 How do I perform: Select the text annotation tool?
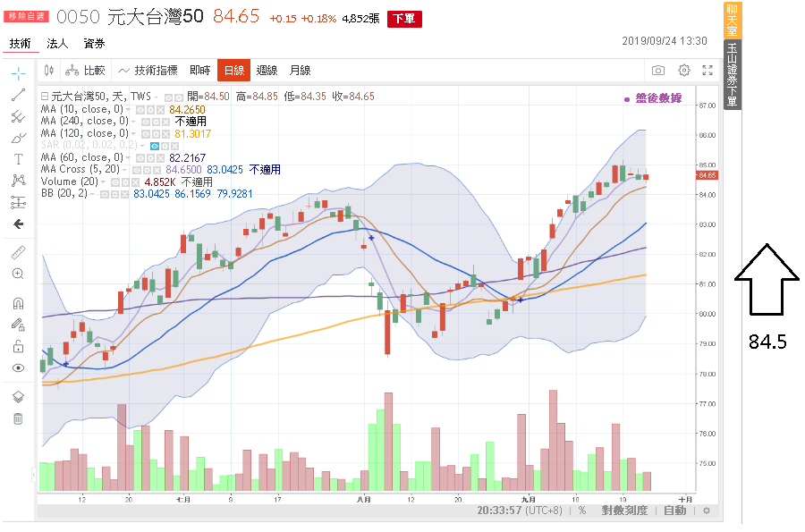tap(19, 159)
